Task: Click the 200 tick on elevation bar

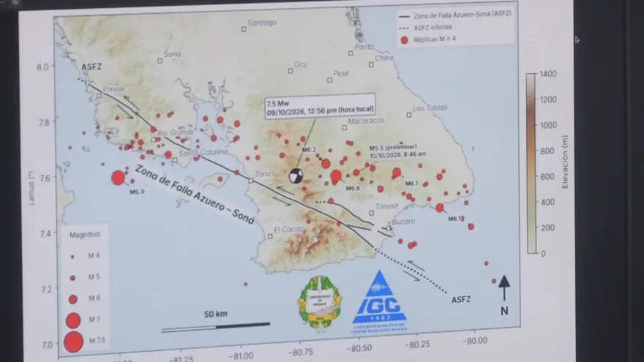Action: (547, 227)
